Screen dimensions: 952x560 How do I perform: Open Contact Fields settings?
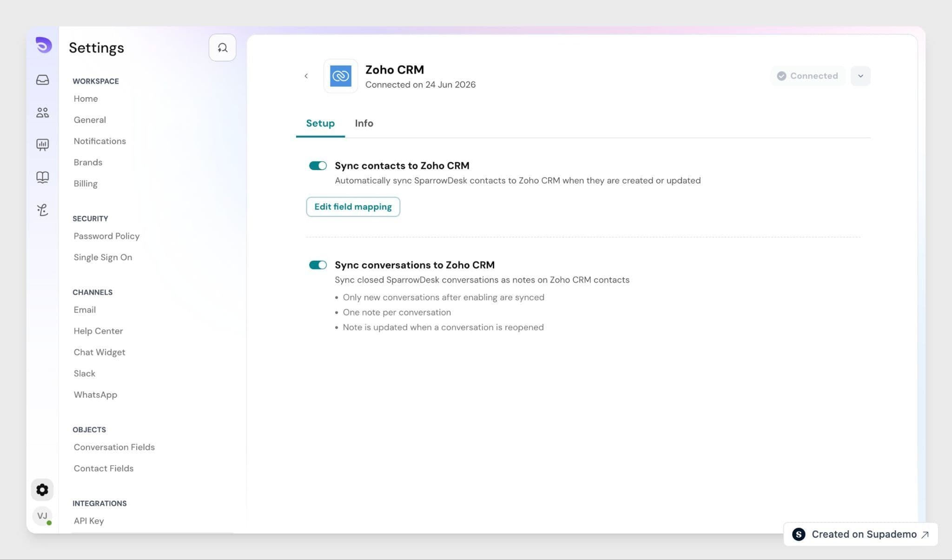(104, 468)
